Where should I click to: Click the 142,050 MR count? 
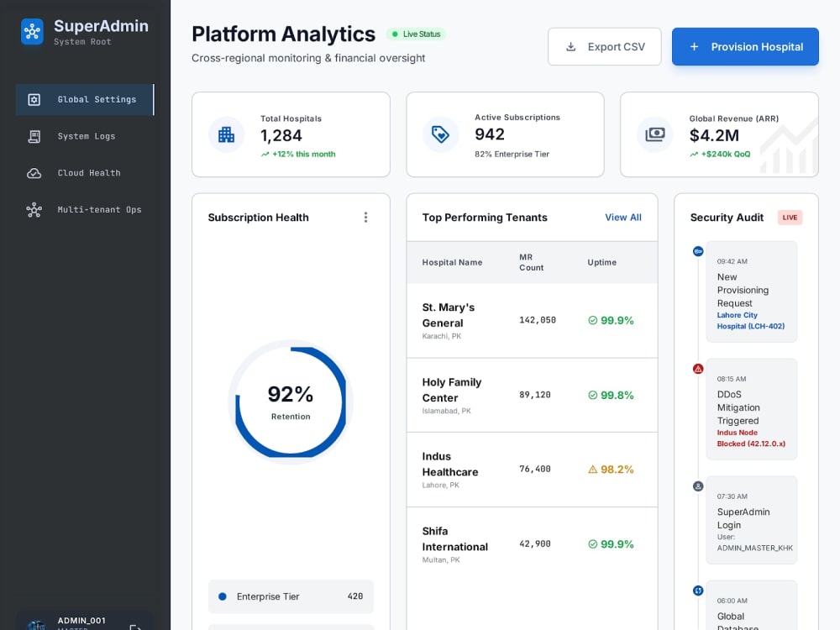(538, 320)
